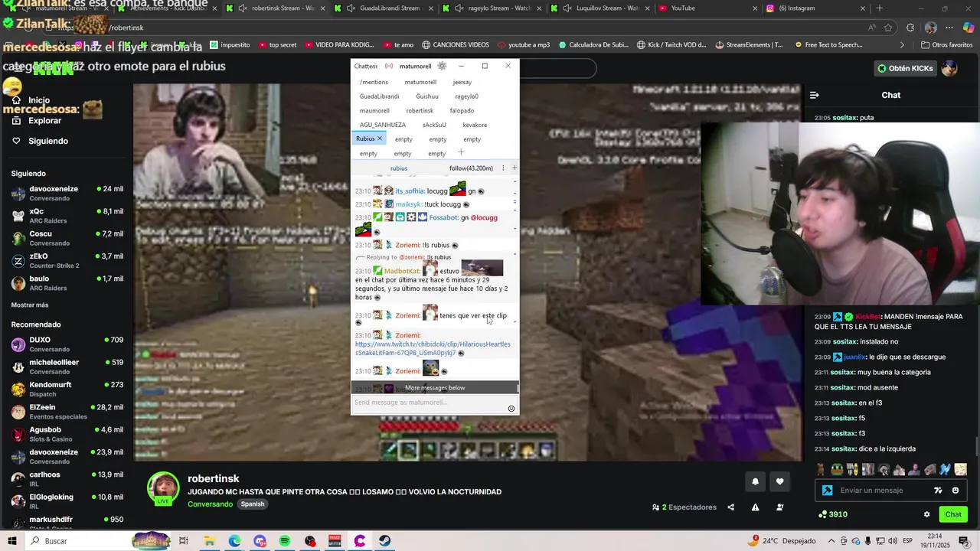Click More messages below bar

click(x=435, y=387)
